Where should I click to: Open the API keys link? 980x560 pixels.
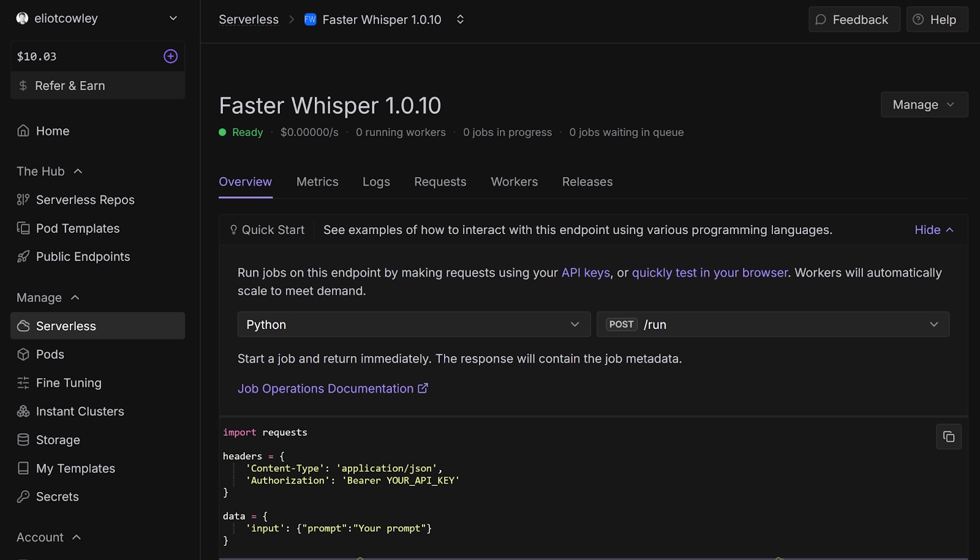[x=586, y=273]
